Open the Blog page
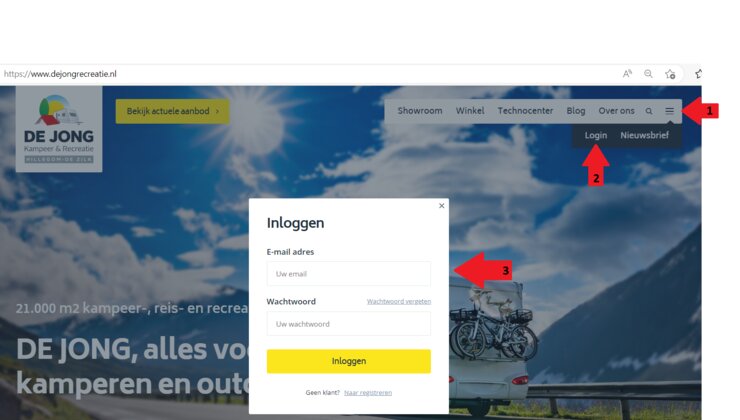740x420 pixels. click(x=576, y=111)
